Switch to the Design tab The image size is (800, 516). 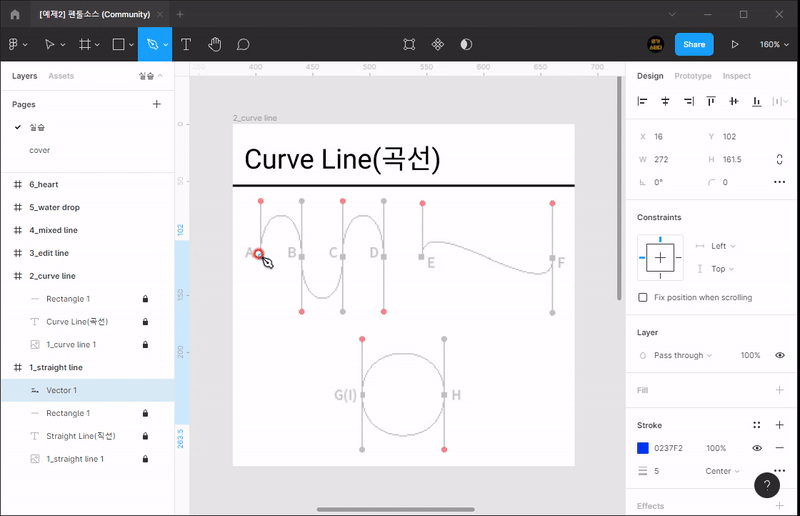[650, 76]
